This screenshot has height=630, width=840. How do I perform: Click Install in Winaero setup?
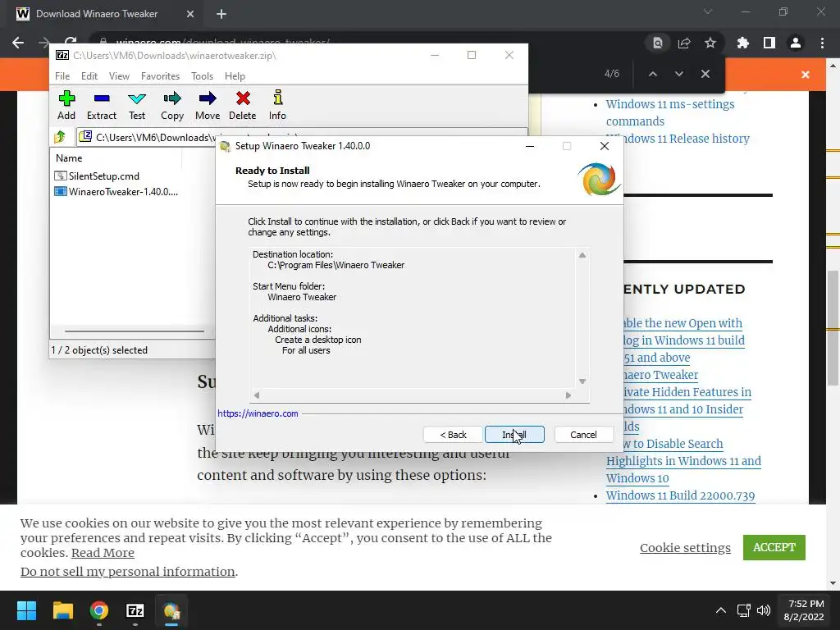coord(514,435)
